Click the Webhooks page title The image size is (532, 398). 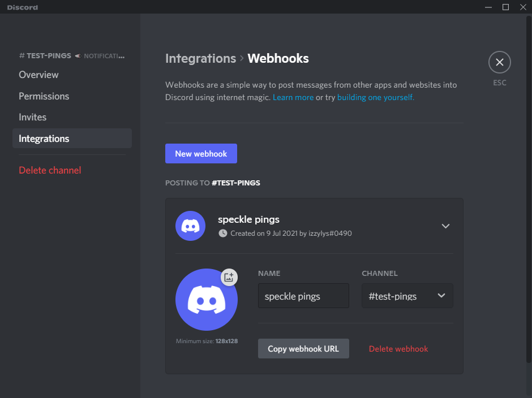[278, 58]
